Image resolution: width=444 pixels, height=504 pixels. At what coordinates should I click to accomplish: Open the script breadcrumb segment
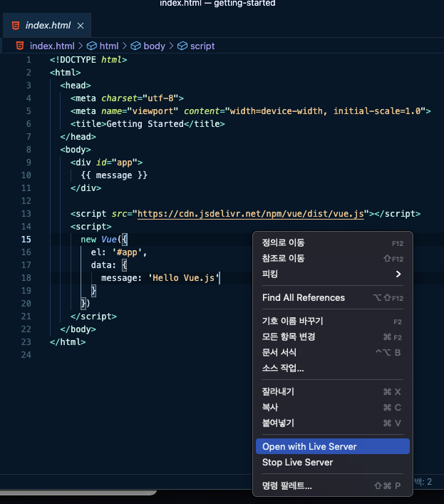coord(202,46)
